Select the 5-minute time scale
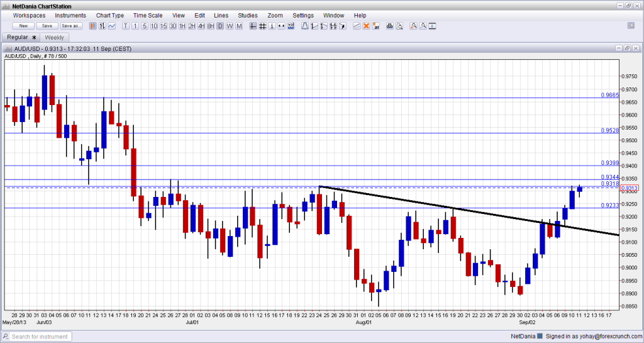 pyautogui.click(x=145, y=26)
